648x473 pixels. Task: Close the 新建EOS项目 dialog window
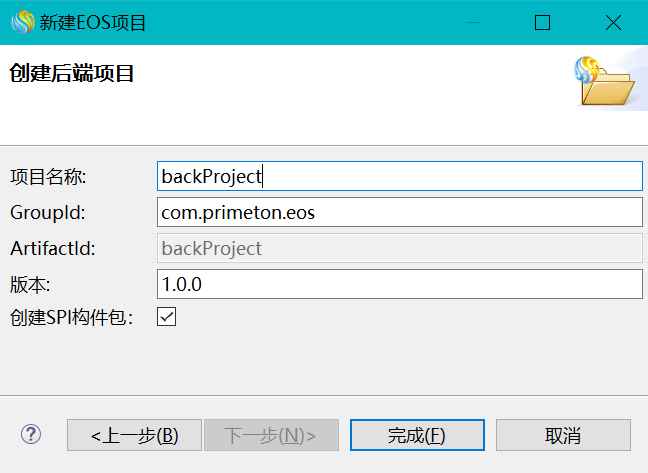tap(614, 22)
